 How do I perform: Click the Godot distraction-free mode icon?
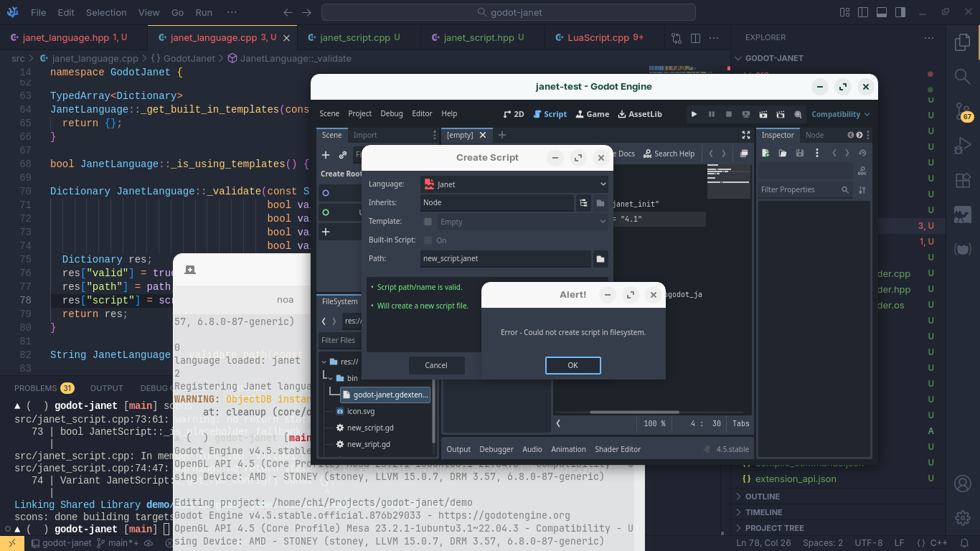(x=745, y=135)
